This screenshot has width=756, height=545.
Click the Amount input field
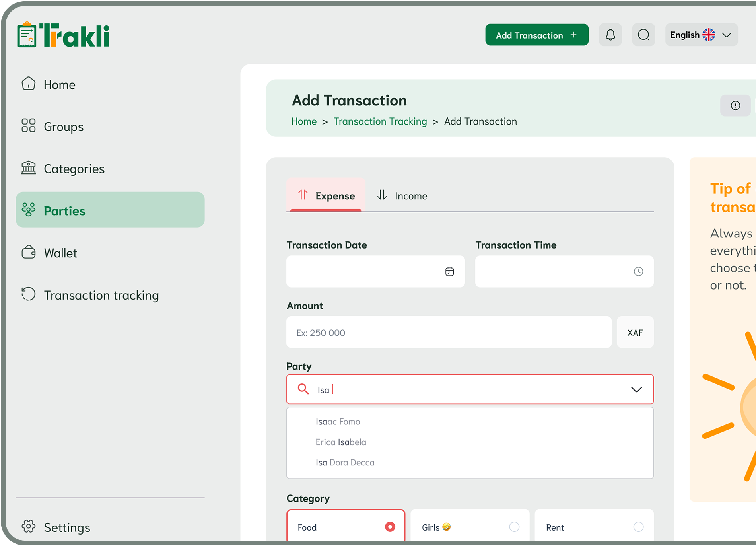tap(449, 333)
